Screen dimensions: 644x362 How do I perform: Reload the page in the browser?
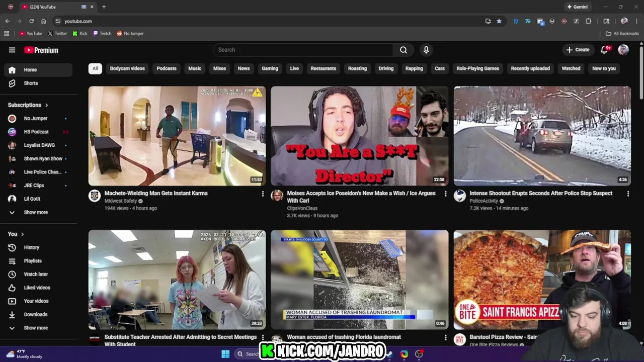point(31,21)
